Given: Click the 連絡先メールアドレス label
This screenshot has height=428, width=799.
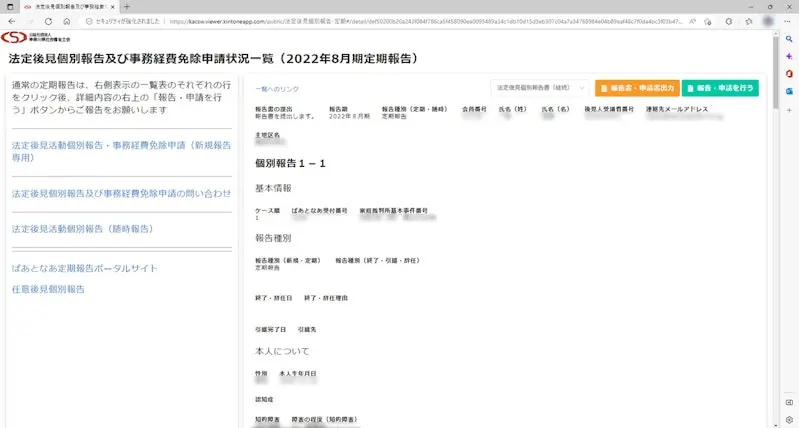Looking at the screenshot, I should [677, 110].
